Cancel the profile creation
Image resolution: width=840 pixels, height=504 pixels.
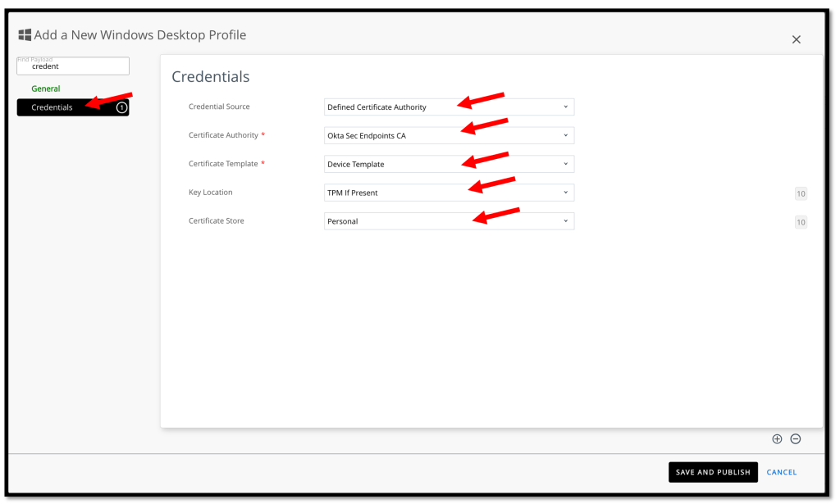coord(782,472)
